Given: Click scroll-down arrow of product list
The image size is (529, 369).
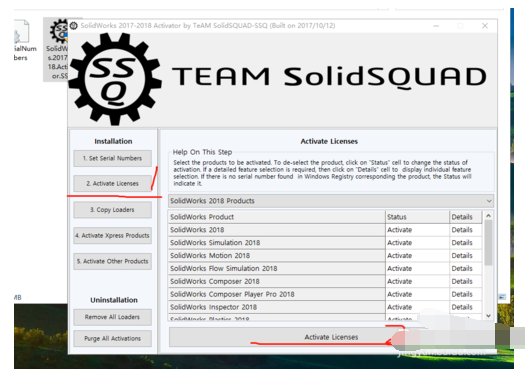Looking at the screenshot, I should [x=488, y=316].
